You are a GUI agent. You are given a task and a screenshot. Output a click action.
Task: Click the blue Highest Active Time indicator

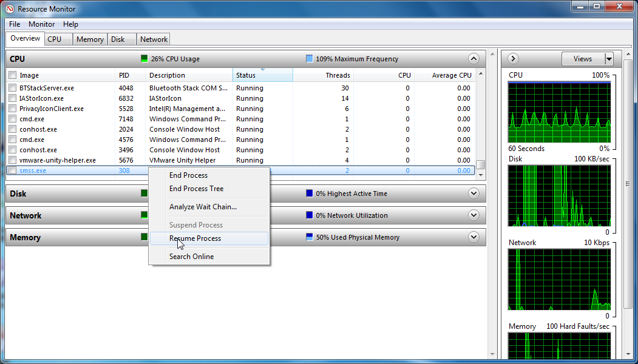tap(309, 194)
